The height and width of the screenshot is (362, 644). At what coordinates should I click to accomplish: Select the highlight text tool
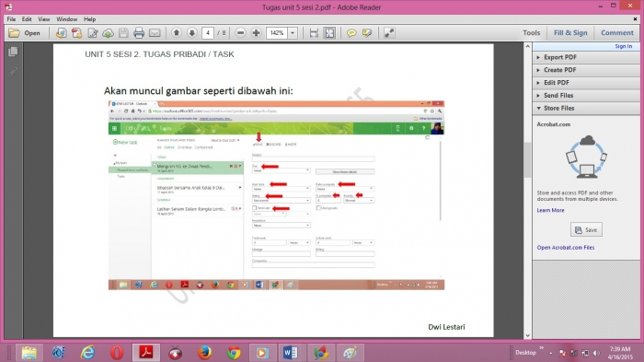pos(367,33)
